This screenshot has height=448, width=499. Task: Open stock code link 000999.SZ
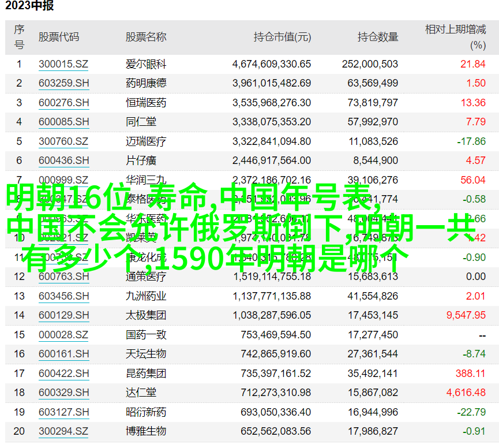pyautogui.click(x=63, y=180)
